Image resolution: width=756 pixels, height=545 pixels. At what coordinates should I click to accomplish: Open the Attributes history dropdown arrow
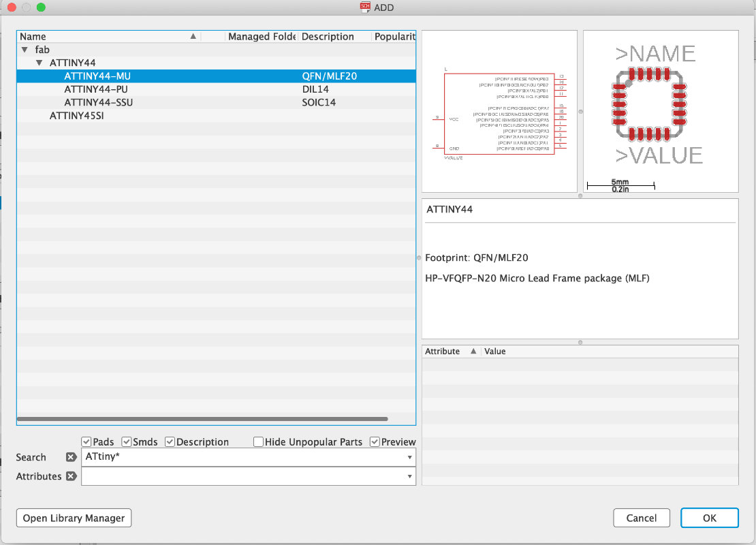(x=409, y=476)
